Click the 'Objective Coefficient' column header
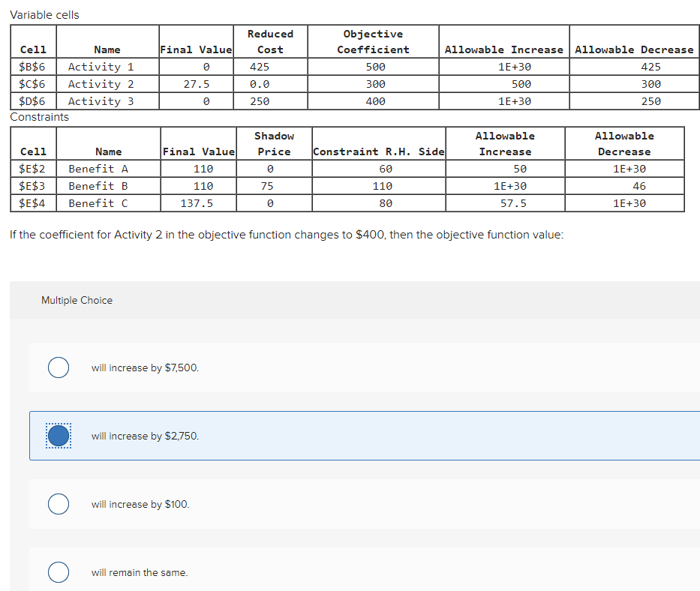This screenshot has width=700, height=591. 373,41
